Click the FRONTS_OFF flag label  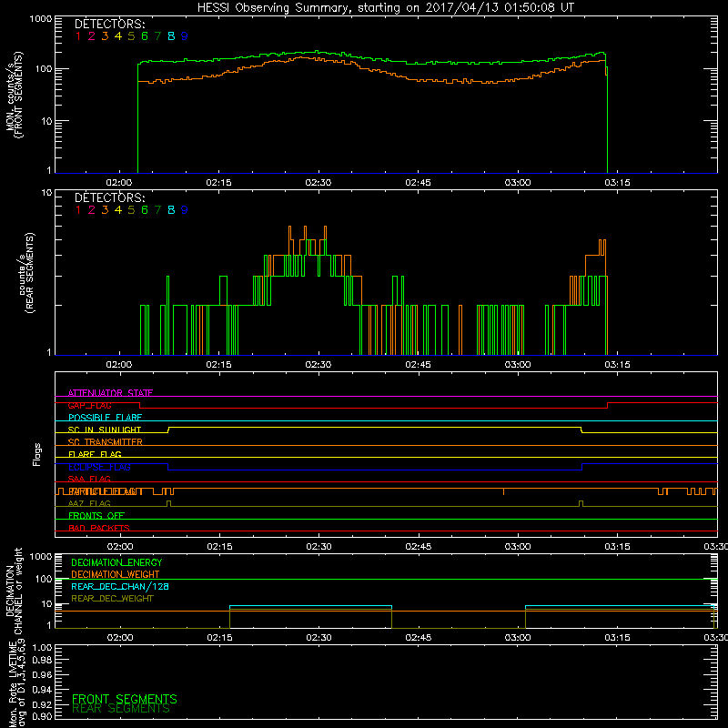[x=96, y=516]
